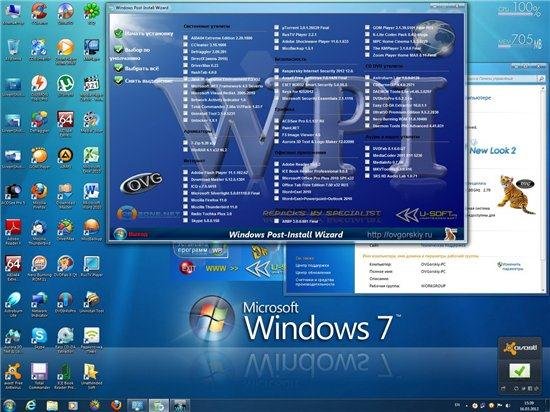Image resolution: width=550 pixels, height=412 pixels.
Task: Check AIDA64 Extreme Edition checkbox
Action: (185, 38)
